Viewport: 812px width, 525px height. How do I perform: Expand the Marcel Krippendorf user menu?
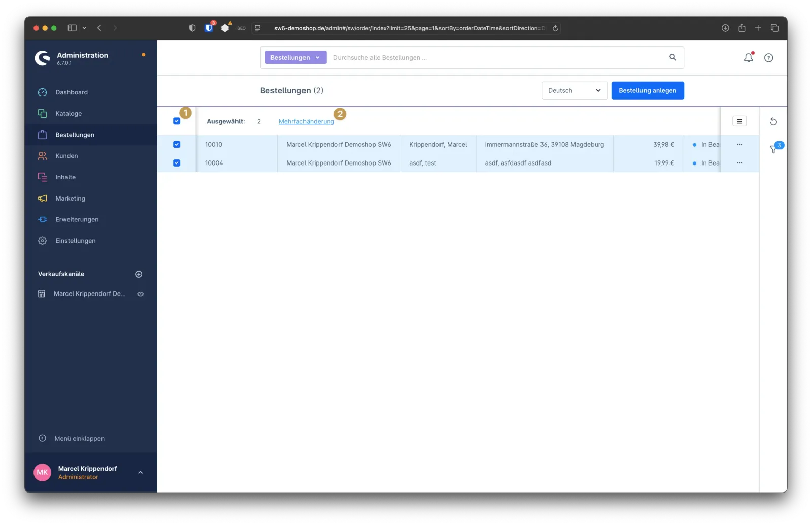(x=140, y=472)
